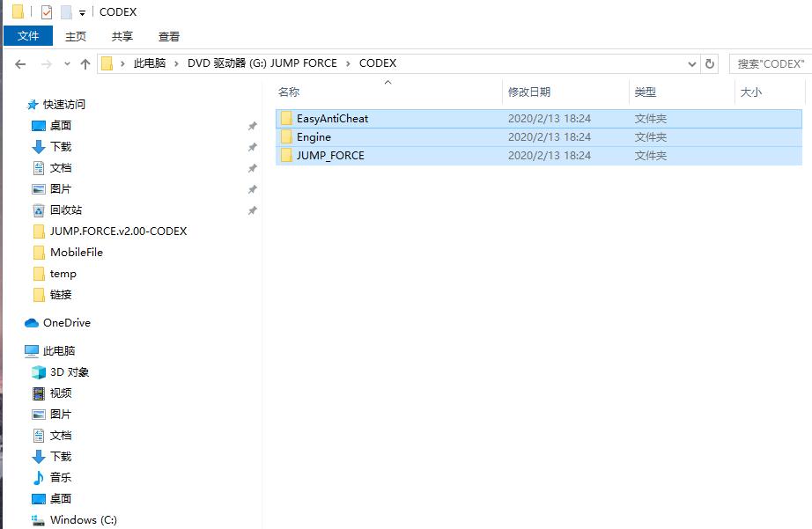Viewport: 812px width, 529px height.
Task: Open recent locations dropdown arrow
Action: click(67, 63)
